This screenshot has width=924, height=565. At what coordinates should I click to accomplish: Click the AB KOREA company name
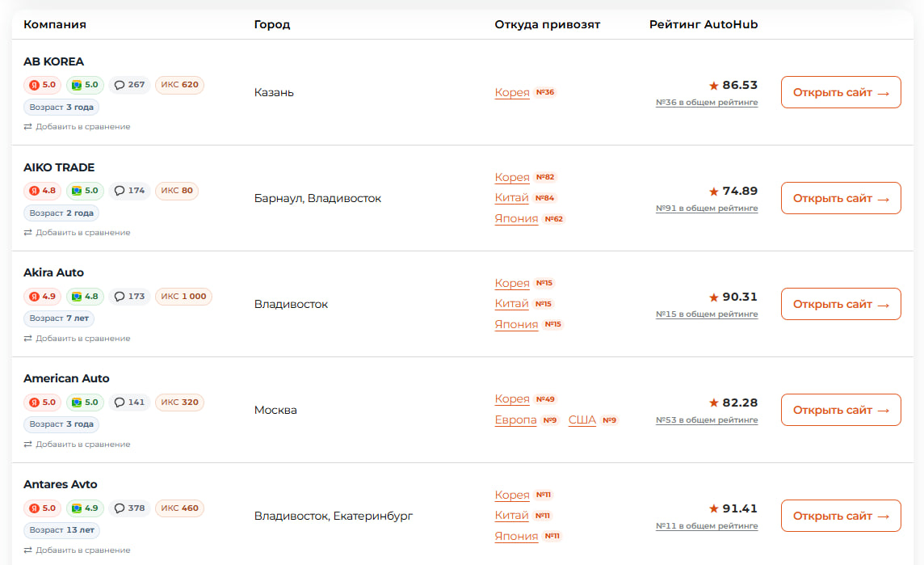[53, 61]
